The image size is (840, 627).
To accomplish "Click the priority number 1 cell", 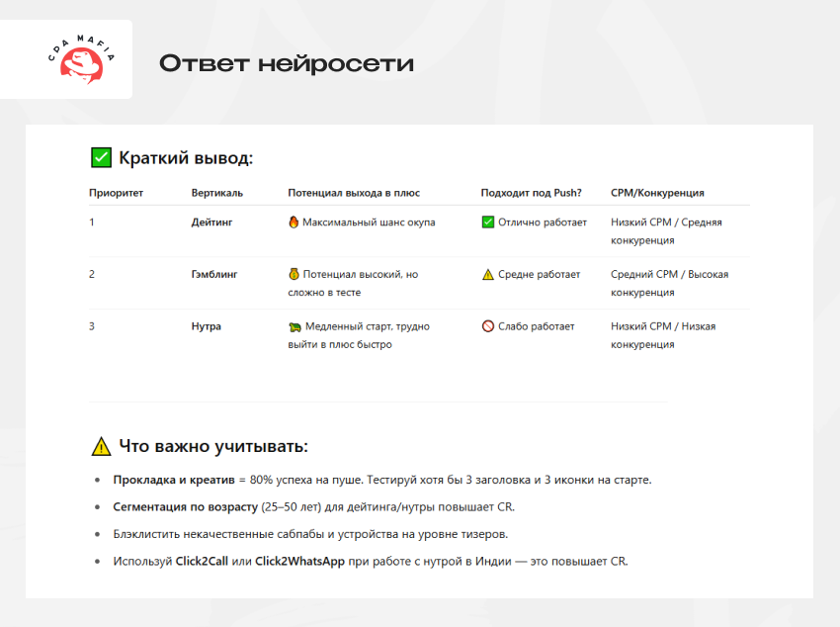I will click(x=92, y=223).
